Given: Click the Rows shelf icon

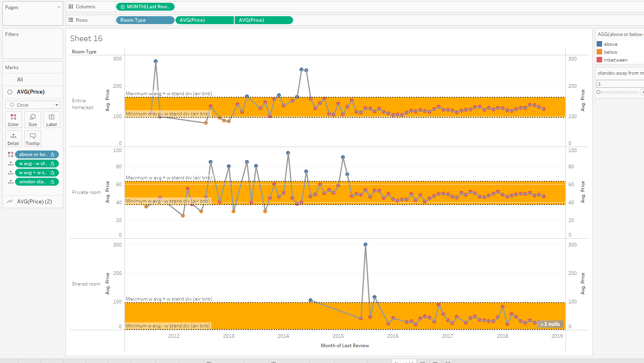Looking at the screenshot, I should (x=71, y=20).
